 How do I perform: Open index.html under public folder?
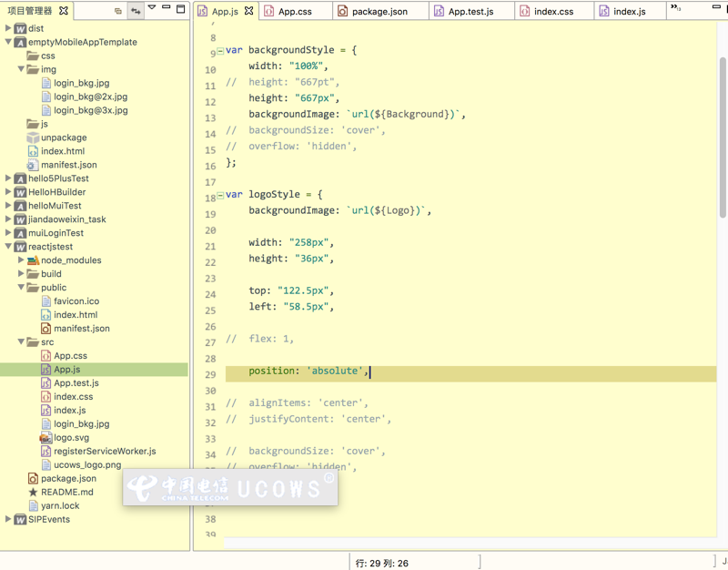click(x=76, y=315)
